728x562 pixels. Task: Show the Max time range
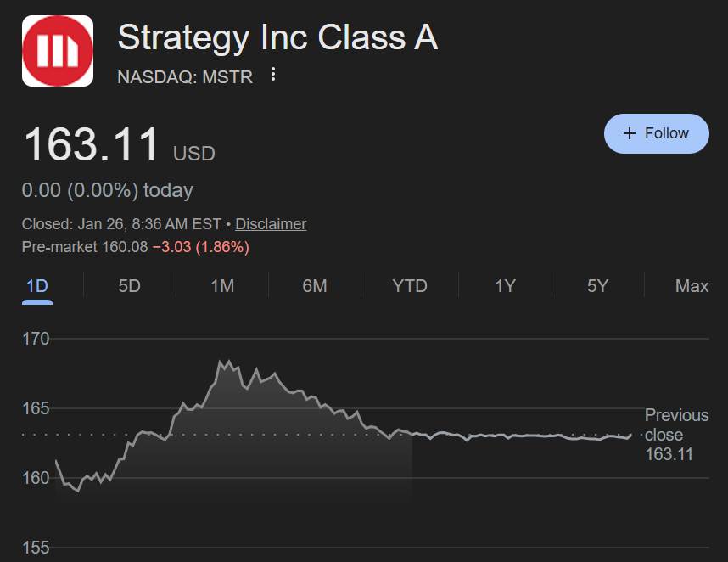692,286
